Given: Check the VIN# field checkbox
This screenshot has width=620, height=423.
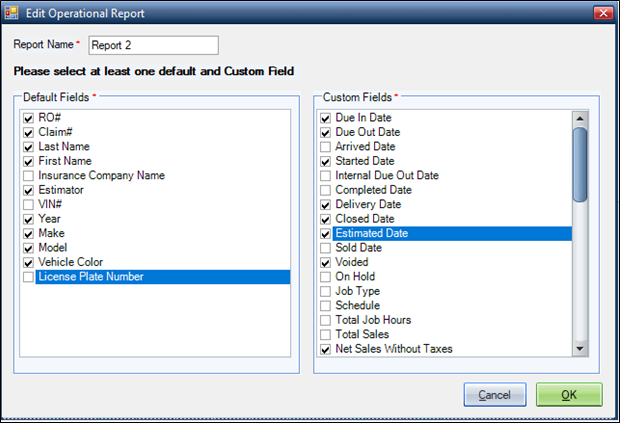Looking at the screenshot, I should pyautogui.click(x=28, y=204).
